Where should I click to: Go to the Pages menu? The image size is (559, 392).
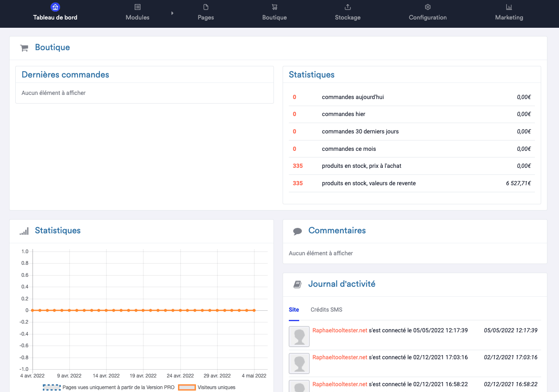click(206, 17)
